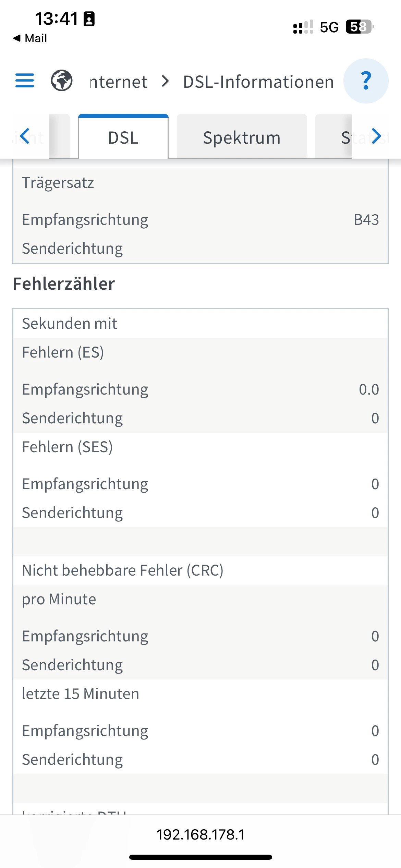
Task: Switch to the Spektrum tab
Action: pyautogui.click(x=242, y=138)
